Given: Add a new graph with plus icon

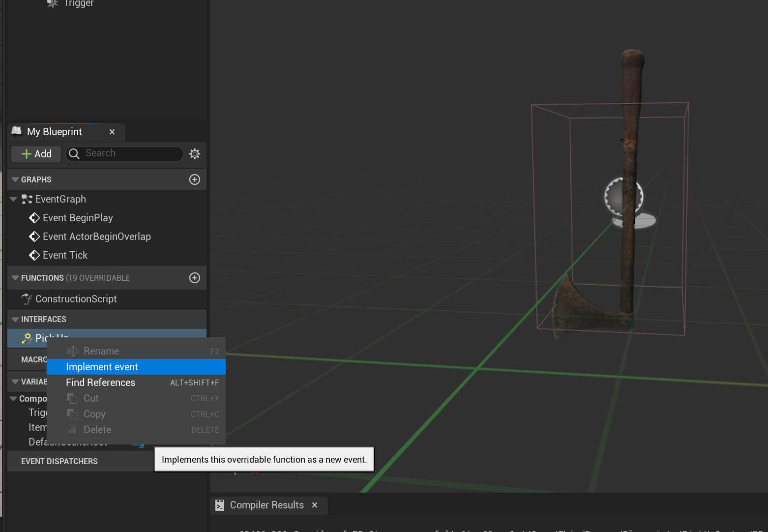Looking at the screenshot, I should (195, 179).
